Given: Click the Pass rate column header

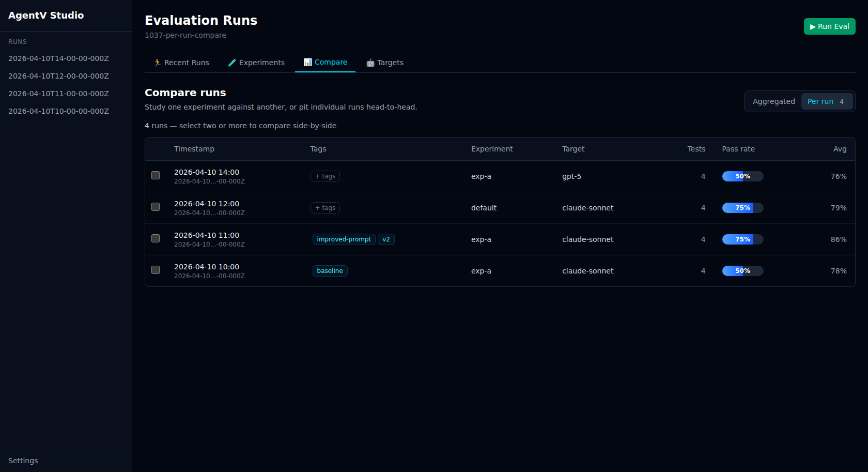Looking at the screenshot, I should (x=738, y=149).
